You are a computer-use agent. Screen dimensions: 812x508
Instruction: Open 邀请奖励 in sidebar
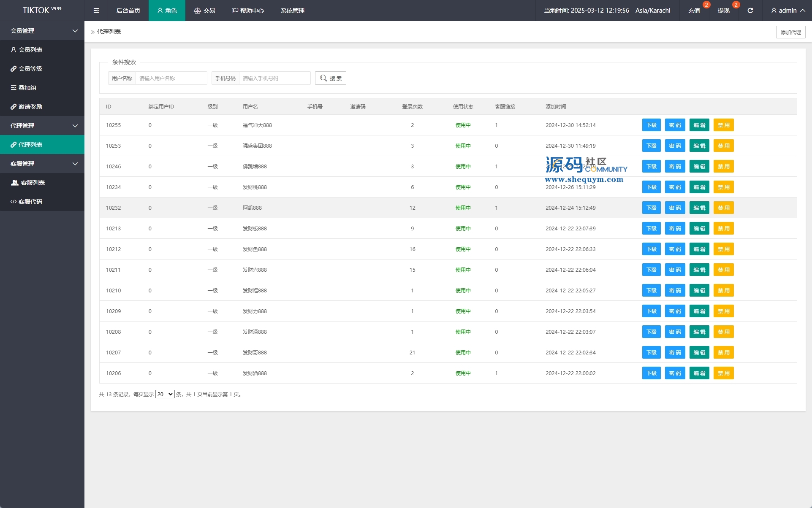[x=42, y=107]
